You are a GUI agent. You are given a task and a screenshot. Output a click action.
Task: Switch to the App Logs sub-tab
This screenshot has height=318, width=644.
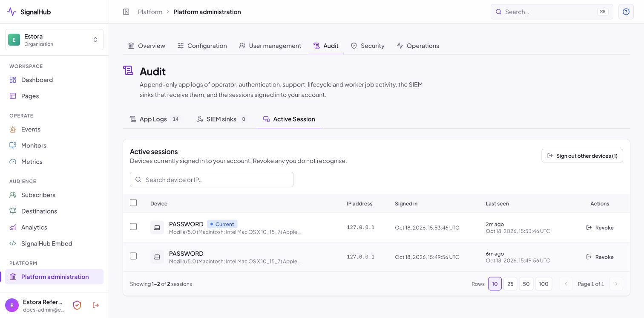pyautogui.click(x=155, y=119)
